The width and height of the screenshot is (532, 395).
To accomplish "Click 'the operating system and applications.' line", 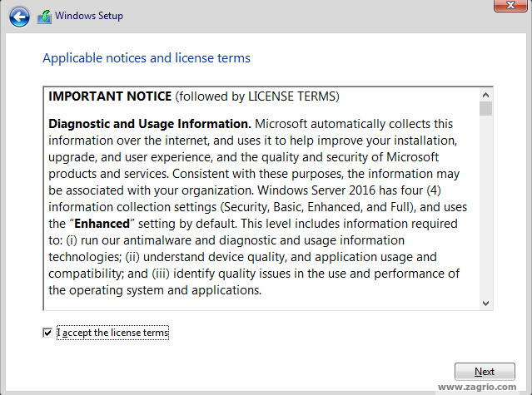I will 155,290.
